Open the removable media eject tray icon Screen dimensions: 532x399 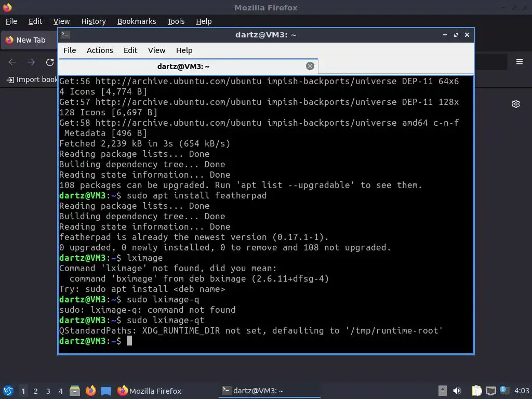point(443,391)
